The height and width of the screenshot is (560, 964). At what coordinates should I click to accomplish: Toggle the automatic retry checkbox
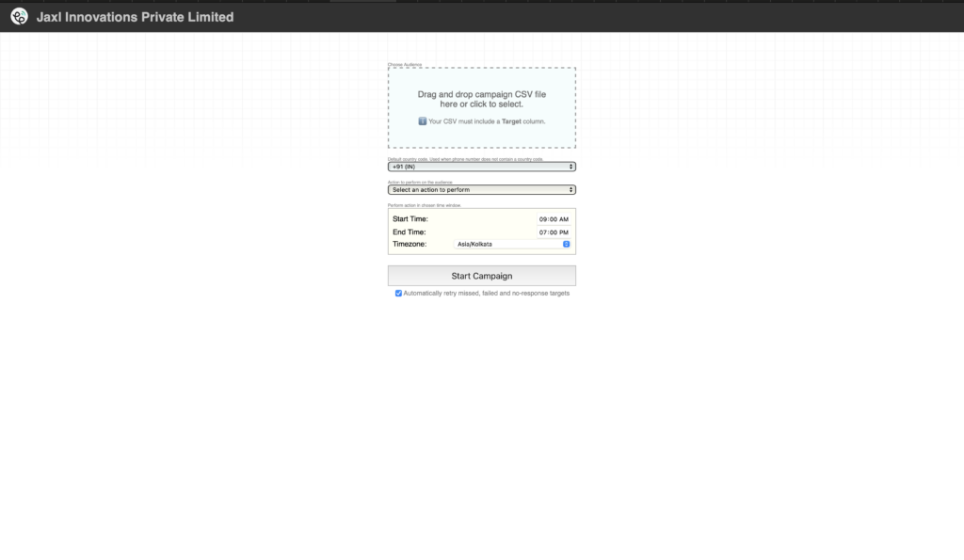[x=398, y=294]
